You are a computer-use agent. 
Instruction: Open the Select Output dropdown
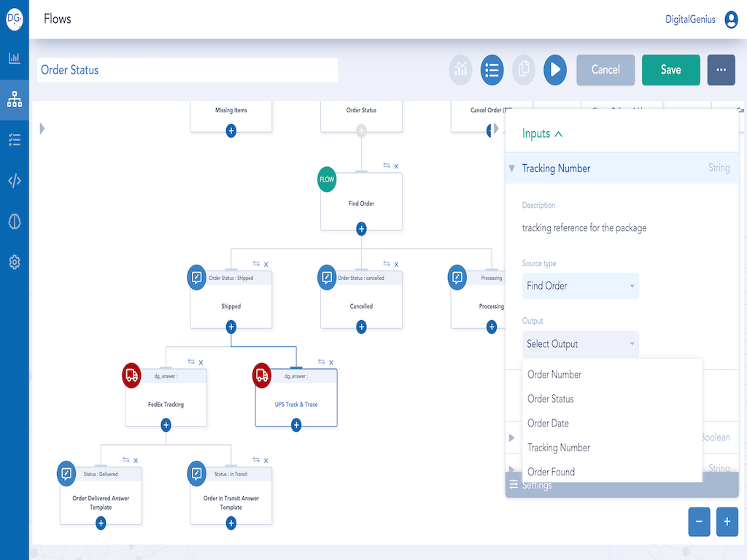581,344
